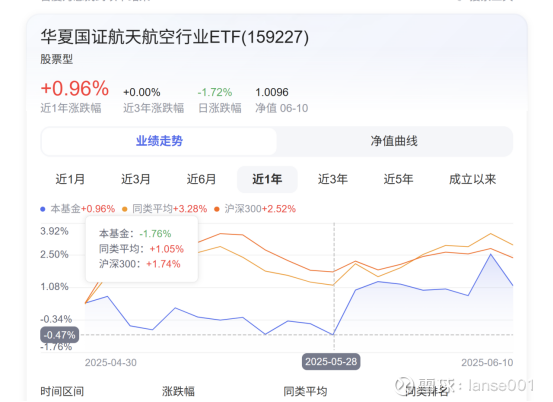Click the 2025-04-30 start date label
This screenshot has height=402, width=553.
(x=111, y=363)
